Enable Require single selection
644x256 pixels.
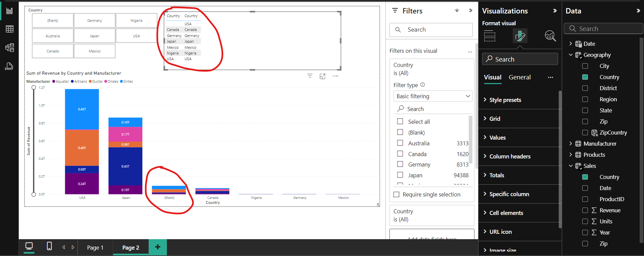pyautogui.click(x=397, y=194)
